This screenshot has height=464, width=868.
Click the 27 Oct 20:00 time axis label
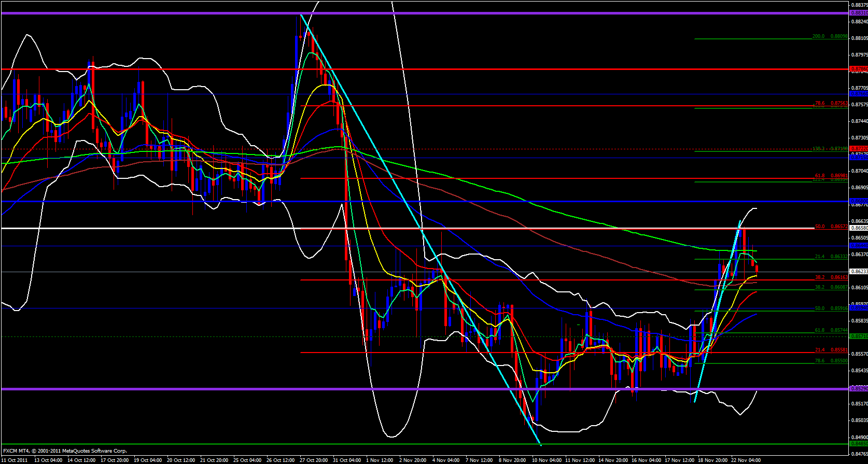click(x=313, y=460)
